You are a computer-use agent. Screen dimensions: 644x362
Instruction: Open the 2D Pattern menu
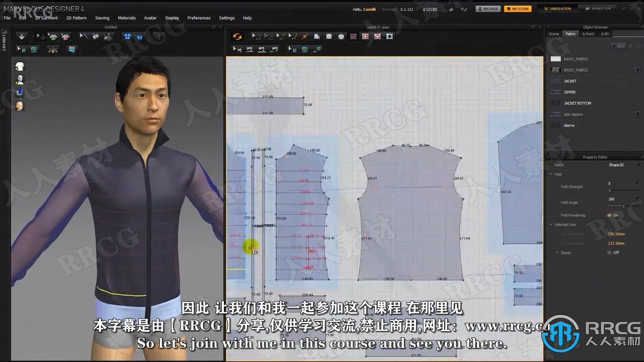pos(76,18)
